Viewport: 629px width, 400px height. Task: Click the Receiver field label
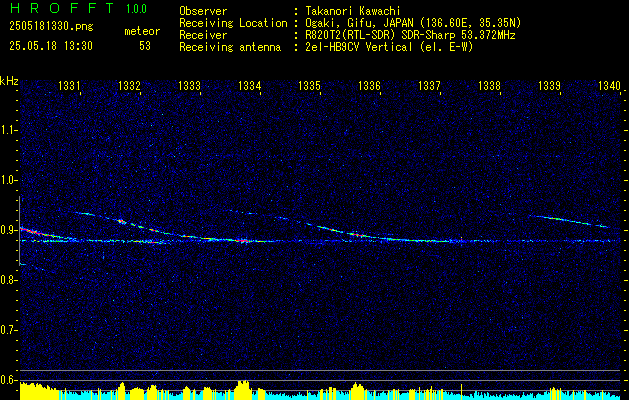[203, 35]
